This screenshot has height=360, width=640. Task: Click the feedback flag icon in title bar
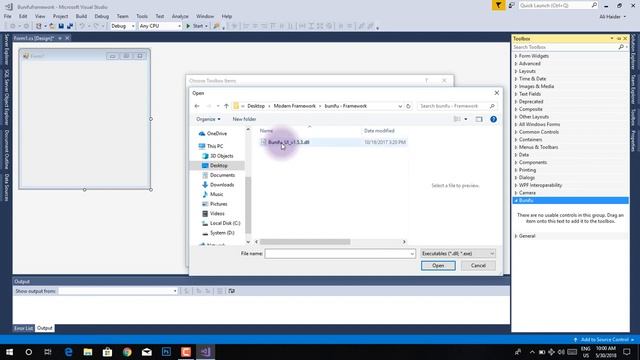coord(498,5)
